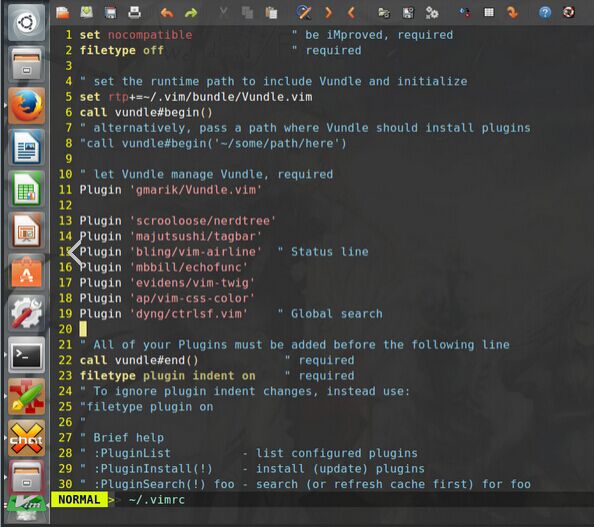The height and width of the screenshot is (527, 594).
Task: Open Find and Replace toolbar icon
Action: point(304,13)
